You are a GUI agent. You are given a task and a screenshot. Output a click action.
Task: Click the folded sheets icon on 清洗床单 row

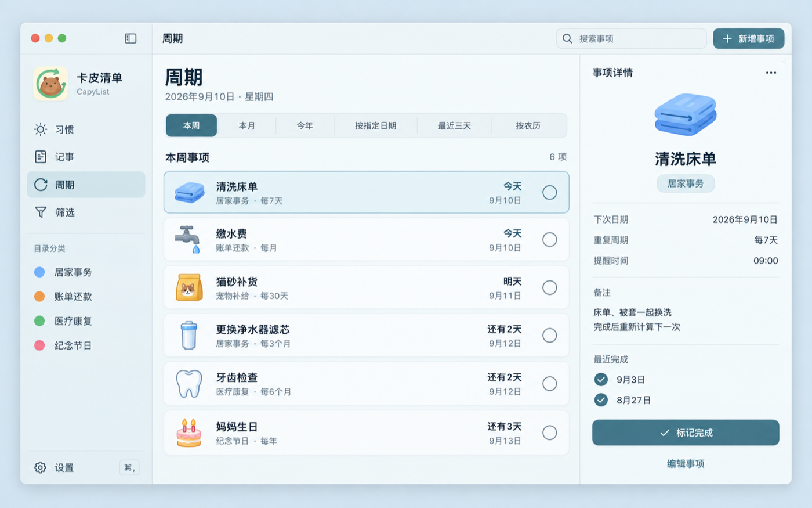(189, 192)
